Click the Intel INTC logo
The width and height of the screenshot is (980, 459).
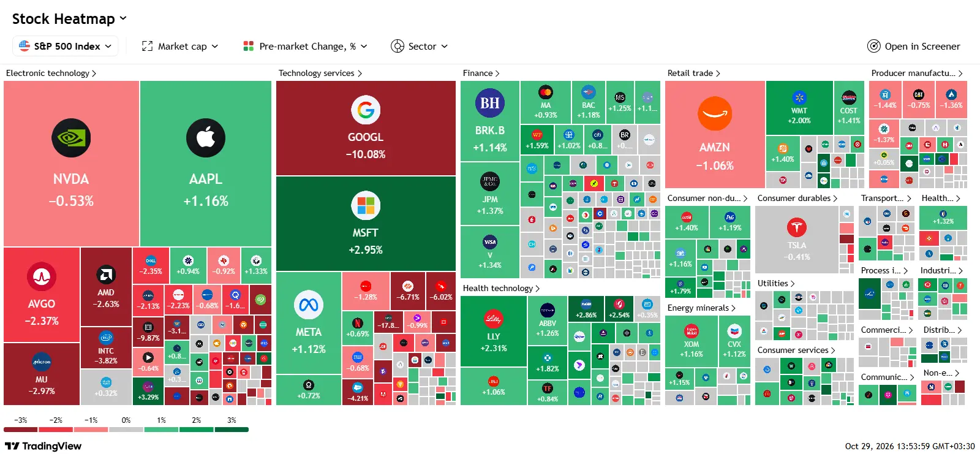[x=106, y=338]
